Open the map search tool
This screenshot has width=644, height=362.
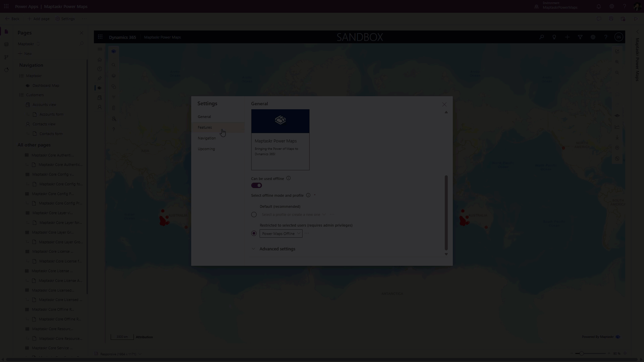pos(113,65)
